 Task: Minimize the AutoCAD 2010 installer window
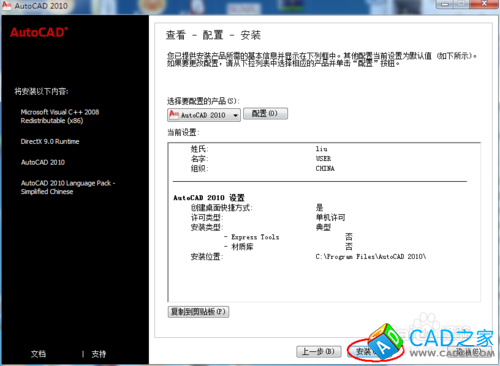click(x=445, y=4)
